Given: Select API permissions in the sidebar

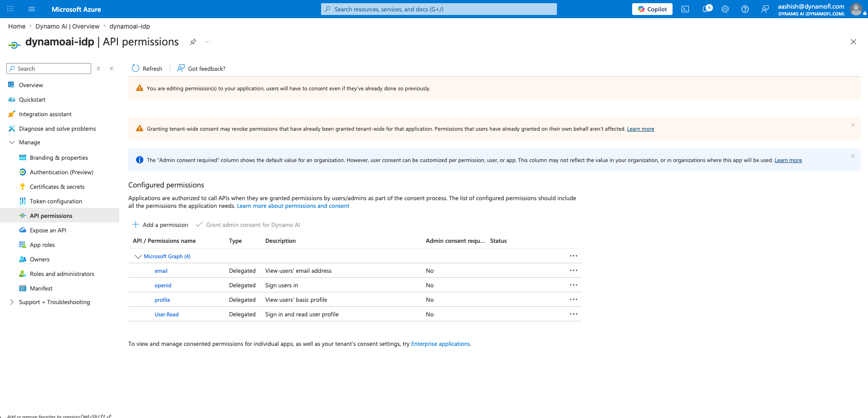Looking at the screenshot, I should [59, 216].
